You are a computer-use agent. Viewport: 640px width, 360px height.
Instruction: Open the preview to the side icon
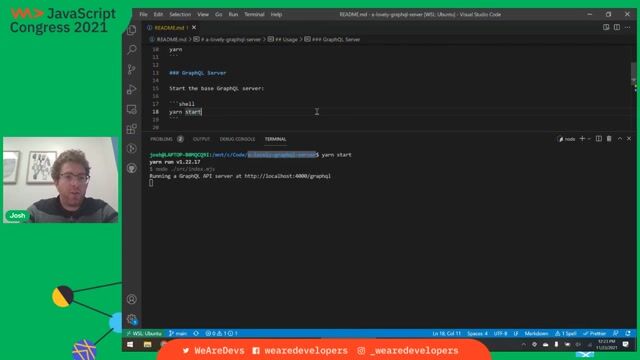(606, 27)
